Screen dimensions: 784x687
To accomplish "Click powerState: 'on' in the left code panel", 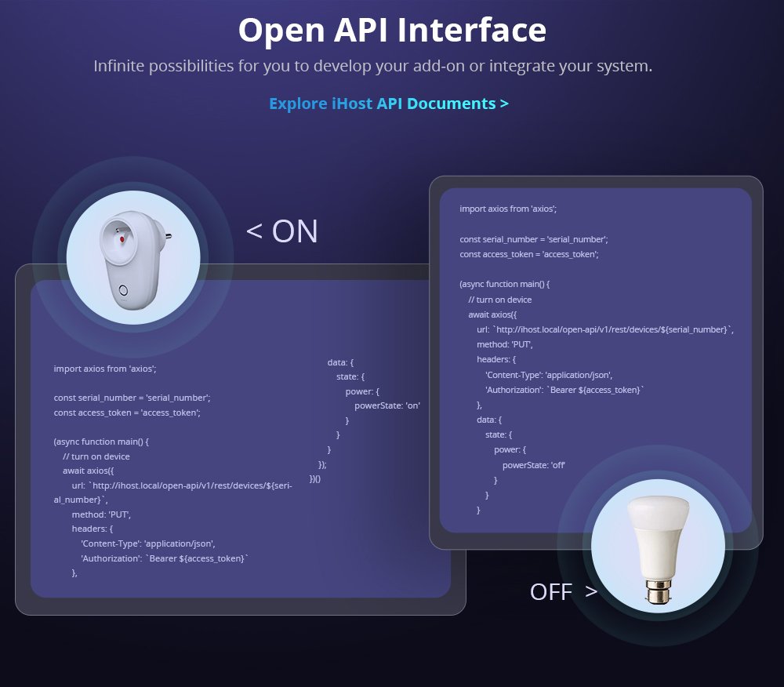I will coord(387,405).
